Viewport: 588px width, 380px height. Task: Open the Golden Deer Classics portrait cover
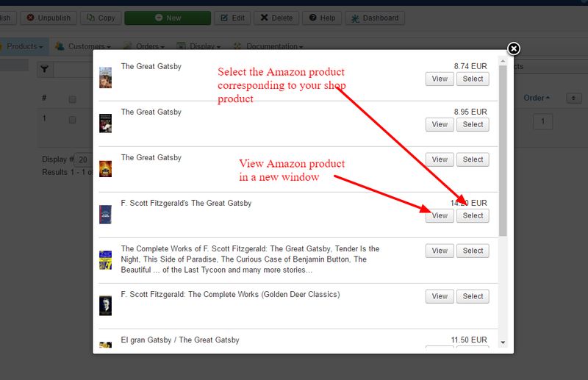click(x=105, y=306)
